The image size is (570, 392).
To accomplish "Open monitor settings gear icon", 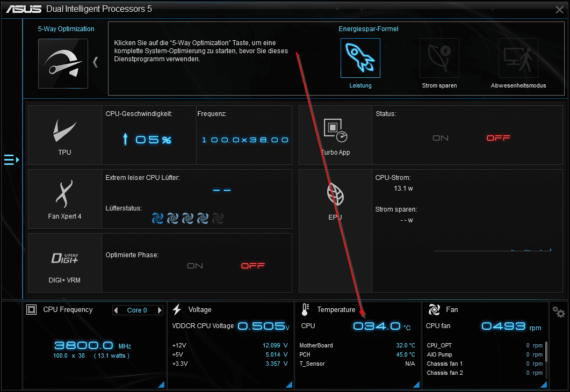I will (558, 311).
